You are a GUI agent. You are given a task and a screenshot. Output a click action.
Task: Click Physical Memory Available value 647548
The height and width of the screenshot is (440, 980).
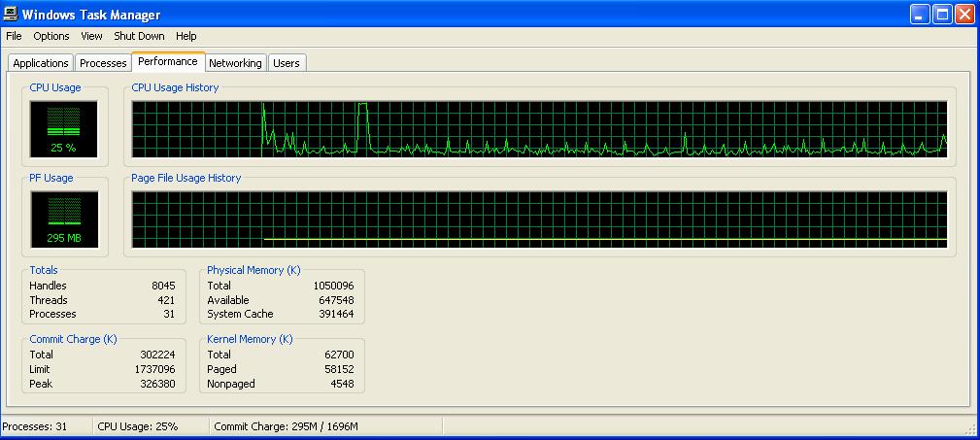coord(336,300)
